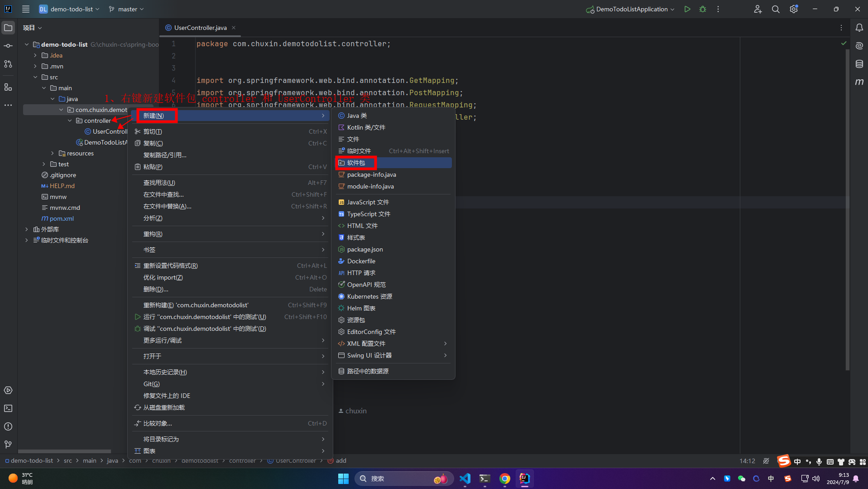Open Chrome from the taskbar
868x489 pixels.
(x=505, y=479)
